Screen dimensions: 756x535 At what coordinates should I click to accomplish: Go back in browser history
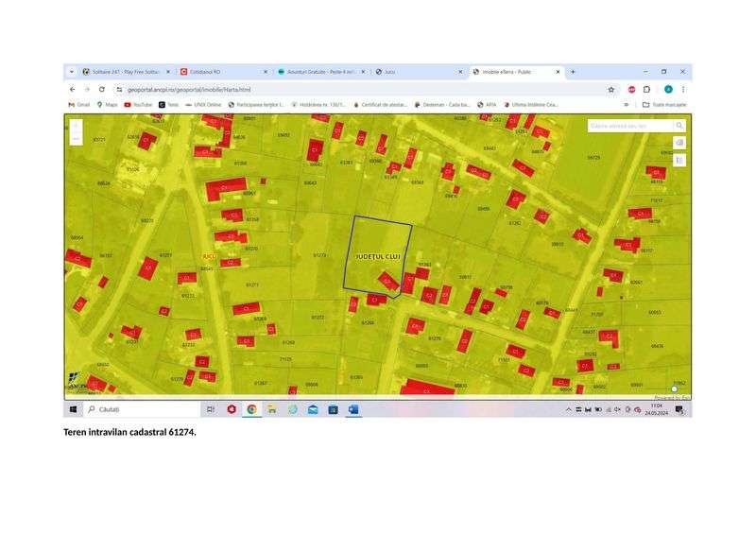(x=73, y=89)
